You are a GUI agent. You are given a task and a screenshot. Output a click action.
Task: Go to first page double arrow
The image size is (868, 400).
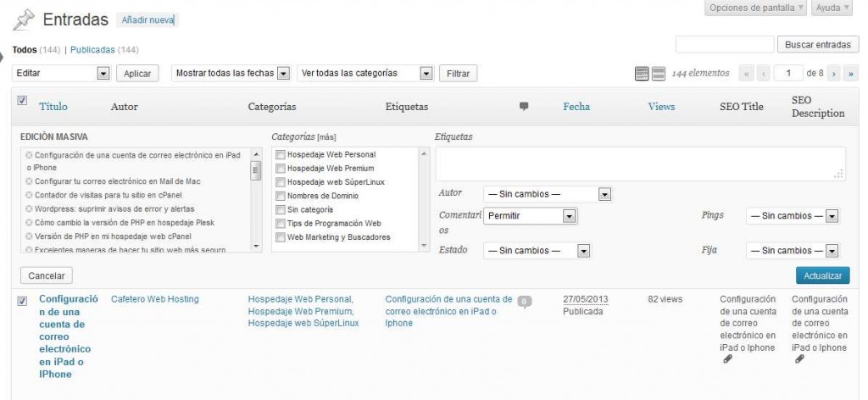[746, 73]
